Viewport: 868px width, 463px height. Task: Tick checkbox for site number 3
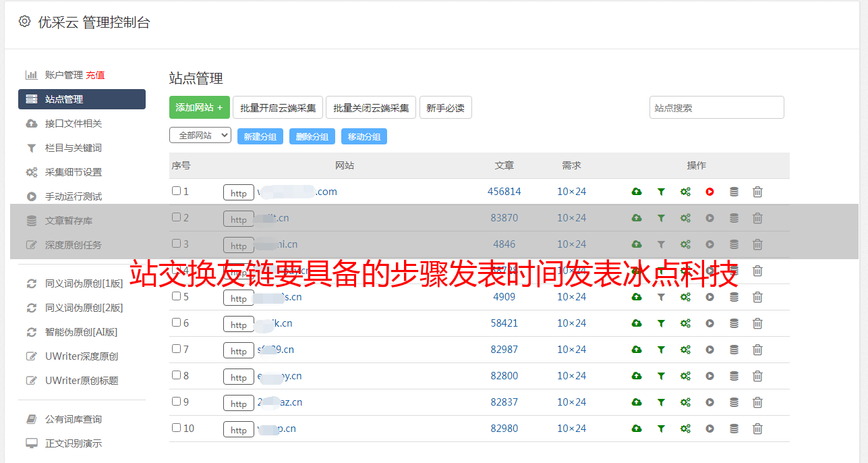(x=176, y=244)
